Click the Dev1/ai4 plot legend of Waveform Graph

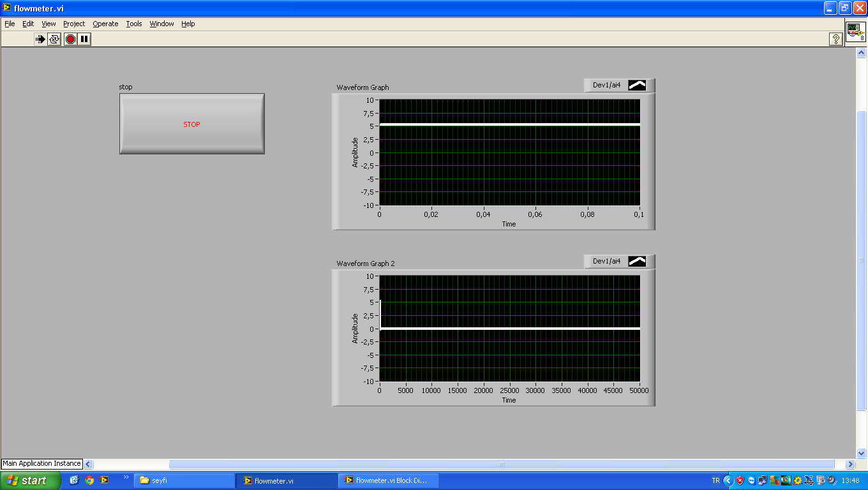606,85
